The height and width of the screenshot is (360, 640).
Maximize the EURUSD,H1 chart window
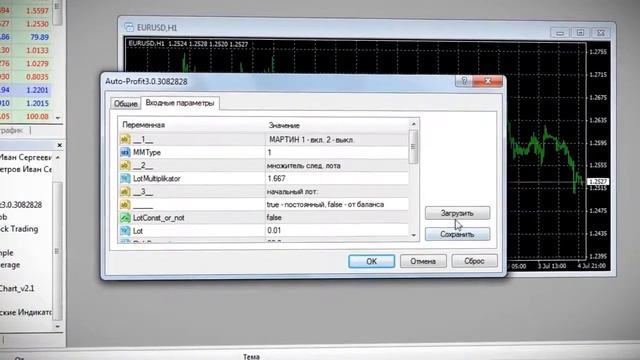(580, 32)
